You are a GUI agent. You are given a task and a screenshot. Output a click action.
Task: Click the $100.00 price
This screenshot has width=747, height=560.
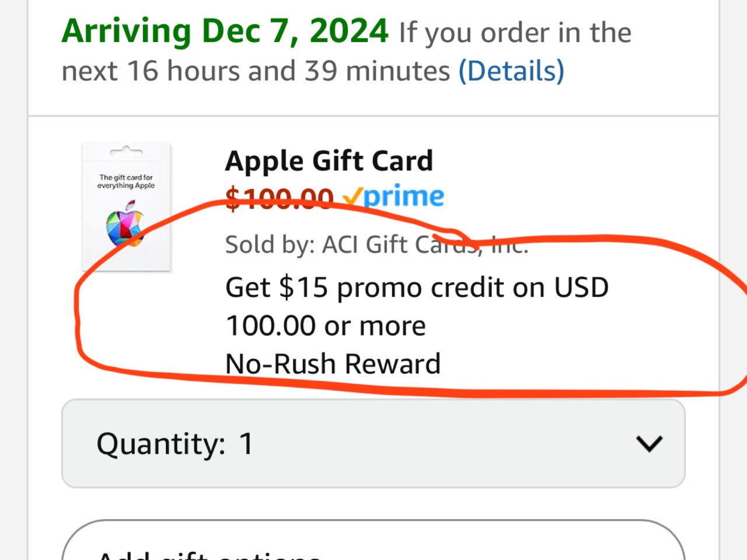[279, 198]
